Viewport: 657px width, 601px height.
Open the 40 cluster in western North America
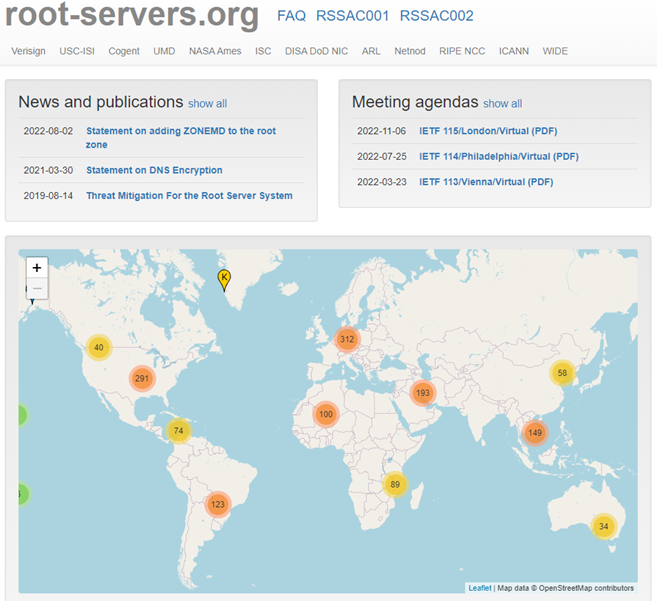pyautogui.click(x=99, y=347)
